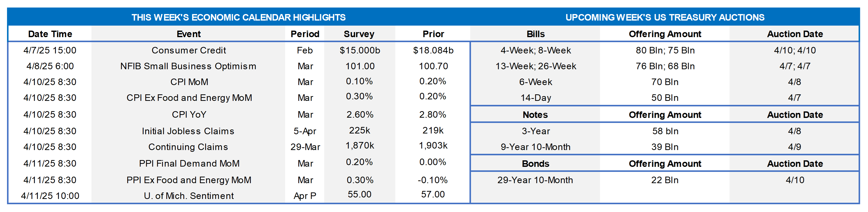Select the U. of Mich. Sentiment cell
Screen dimensions: 868x212
tap(189, 196)
